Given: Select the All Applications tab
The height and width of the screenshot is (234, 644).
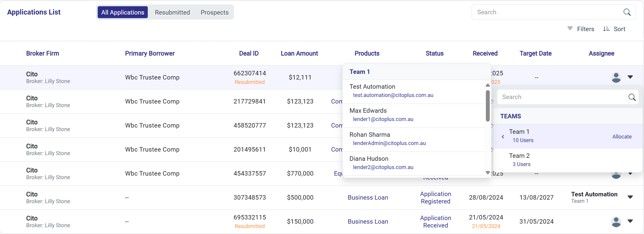Looking at the screenshot, I should pyautogui.click(x=123, y=12).
